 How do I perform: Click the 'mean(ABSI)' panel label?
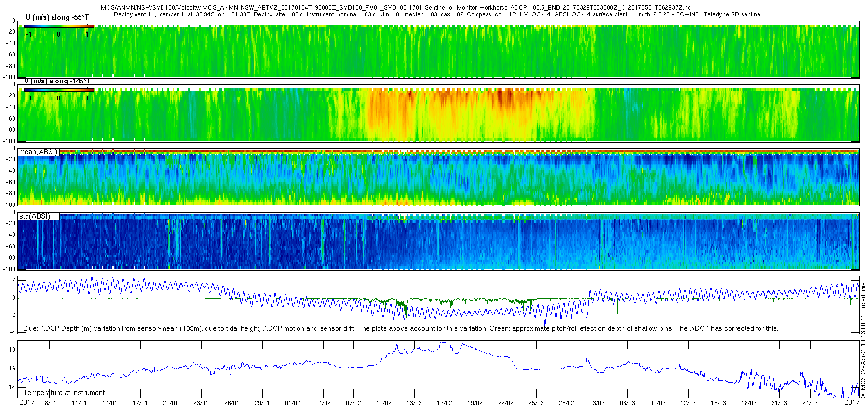pyautogui.click(x=38, y=152)
